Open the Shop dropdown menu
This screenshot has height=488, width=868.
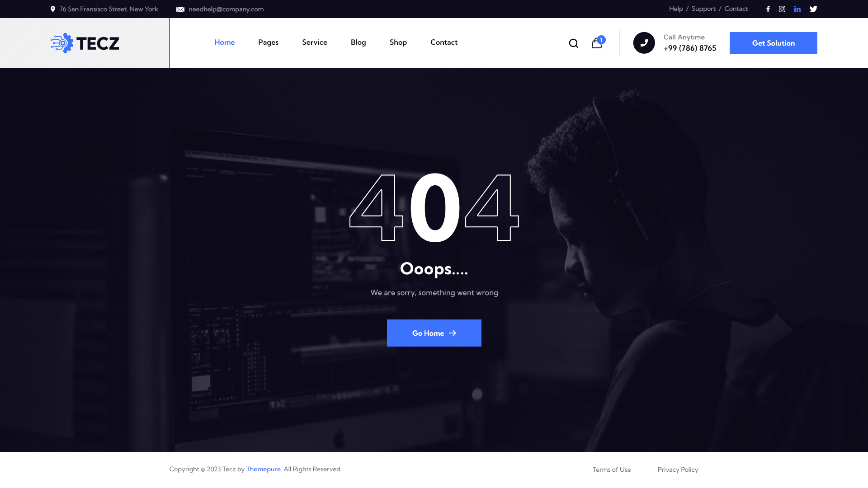point(398,42)
